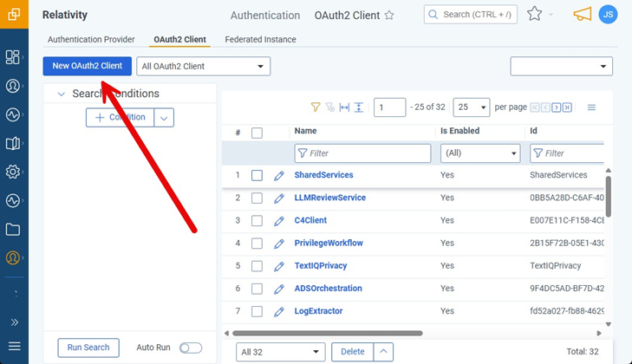
Task: Click the Id column Filter field
Action: tap(567, 153)
